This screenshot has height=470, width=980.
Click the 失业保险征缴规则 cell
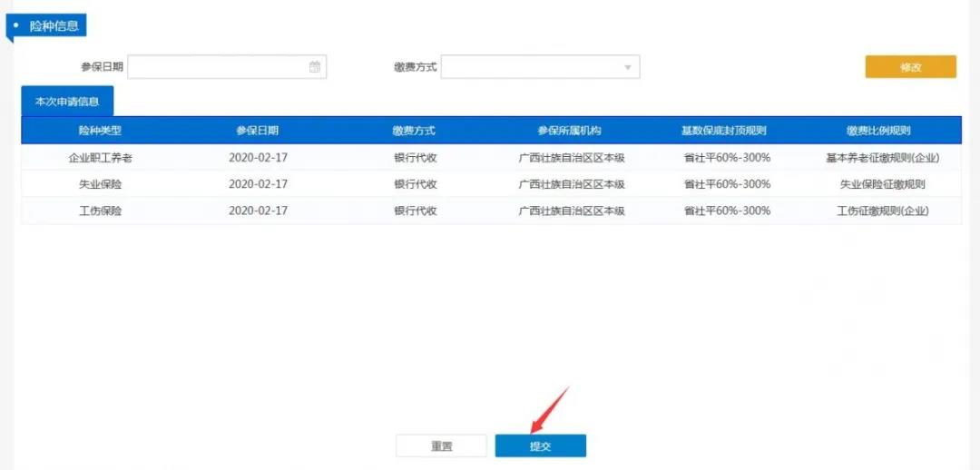click(881, 184)
